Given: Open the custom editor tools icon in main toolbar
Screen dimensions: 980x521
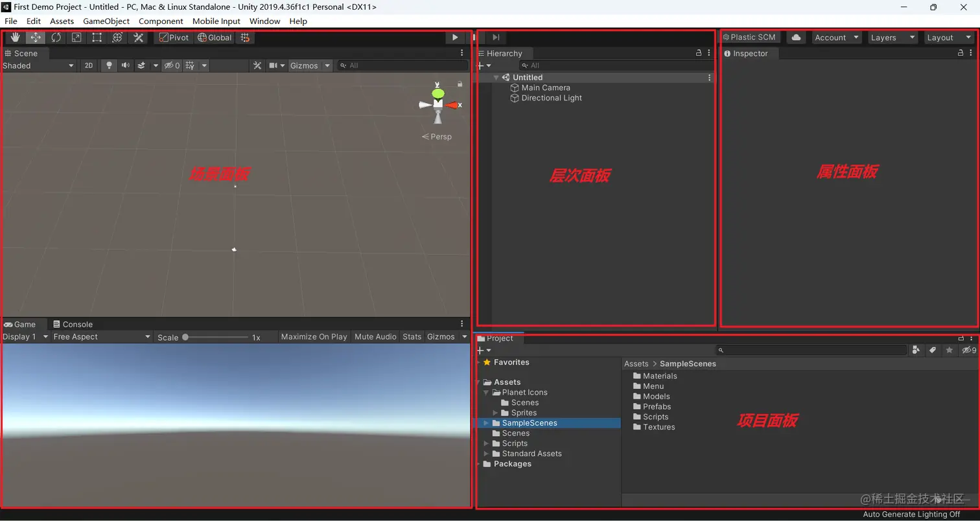Looking at the screenshot, I should pos(138,38).
